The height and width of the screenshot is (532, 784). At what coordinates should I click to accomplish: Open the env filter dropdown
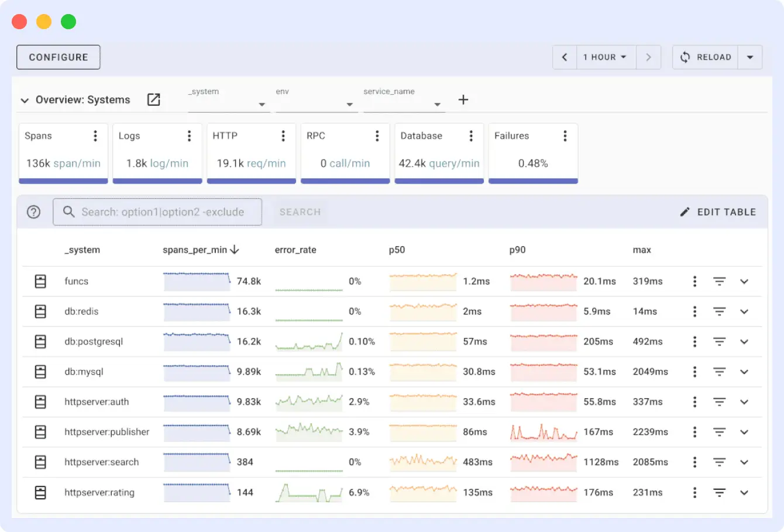[x=316, y=99]
